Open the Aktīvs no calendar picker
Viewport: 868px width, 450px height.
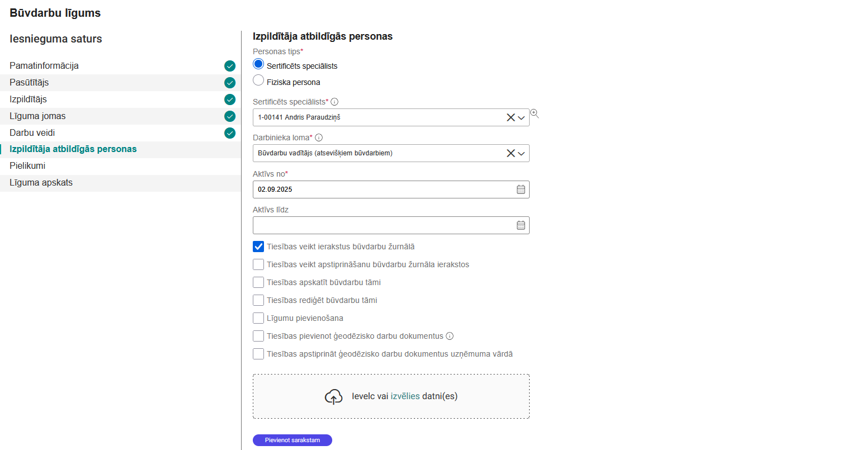521,190
